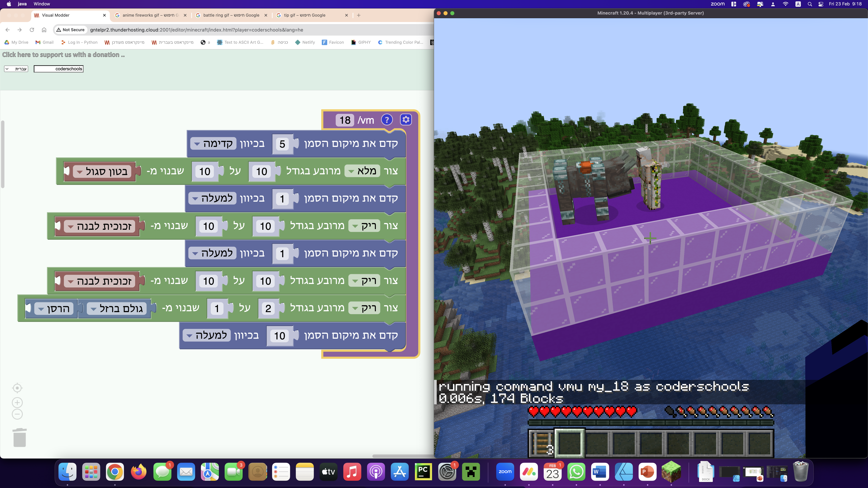
Task: Edit the value 5 in the first move block
Action: (x=282, y=144)
